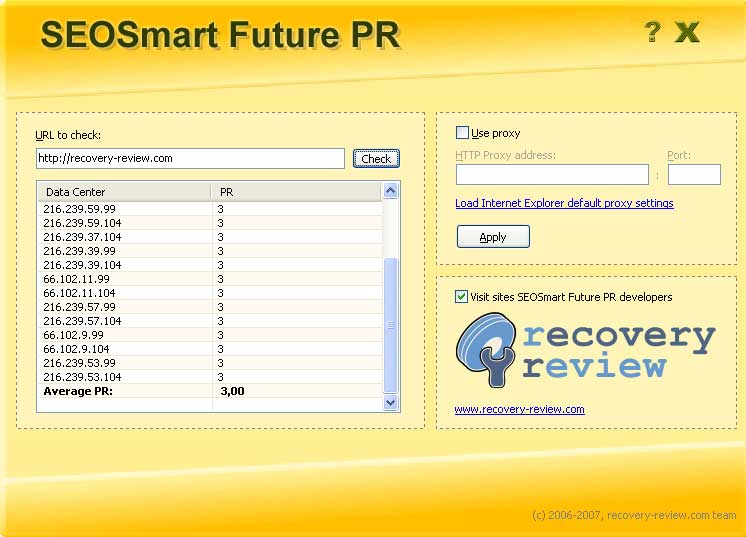The image size is (746, 537).
Task: Select the row 216.239.57.104
Action: pyautogui.click(x=210, y=321)
